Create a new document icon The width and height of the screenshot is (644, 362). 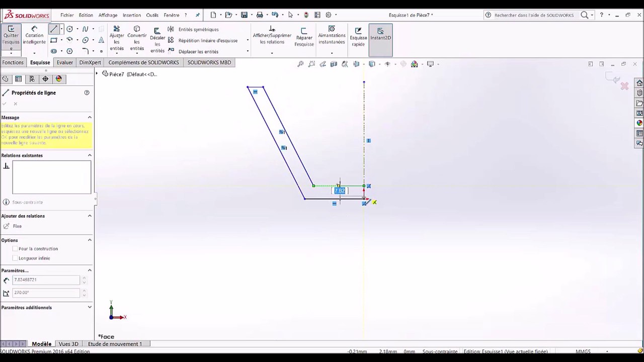[x=213, y=15]
